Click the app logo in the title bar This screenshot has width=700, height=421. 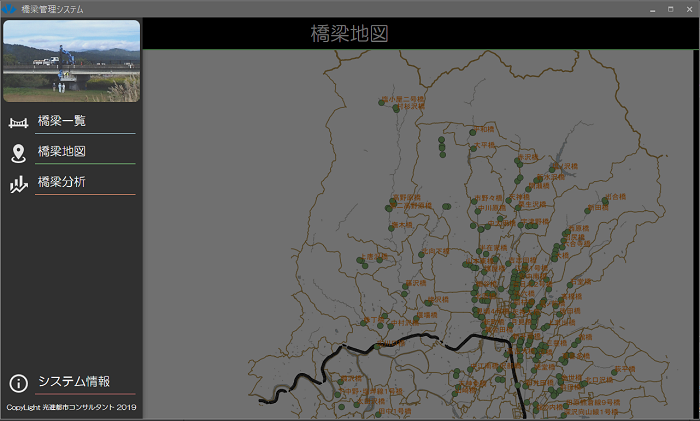(x=9, y=8)
